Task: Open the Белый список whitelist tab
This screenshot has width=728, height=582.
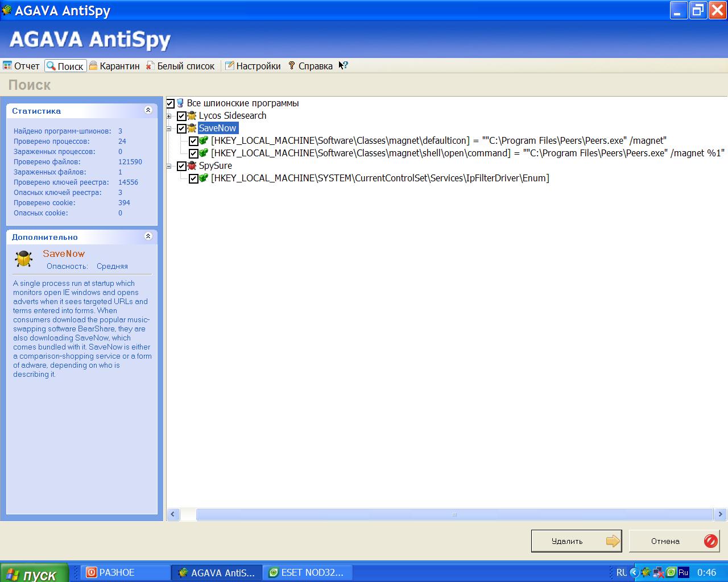Action: pyautogui.click(x=180, y=66)
